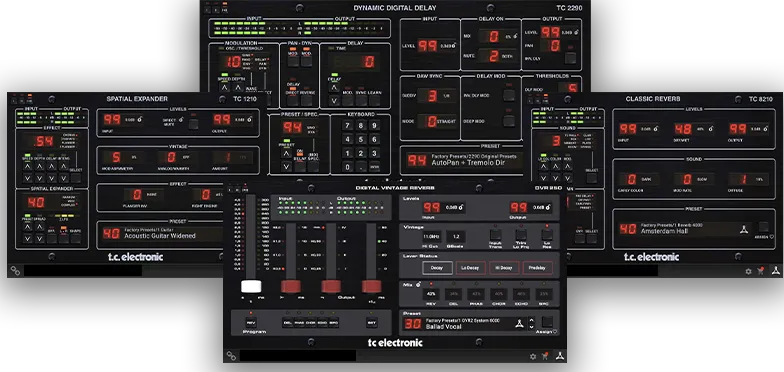This screenshot has height=372, width=784.
Task: Select Lo Decay in DVR 250 Lever Status
Action: (x=470, y=268)
